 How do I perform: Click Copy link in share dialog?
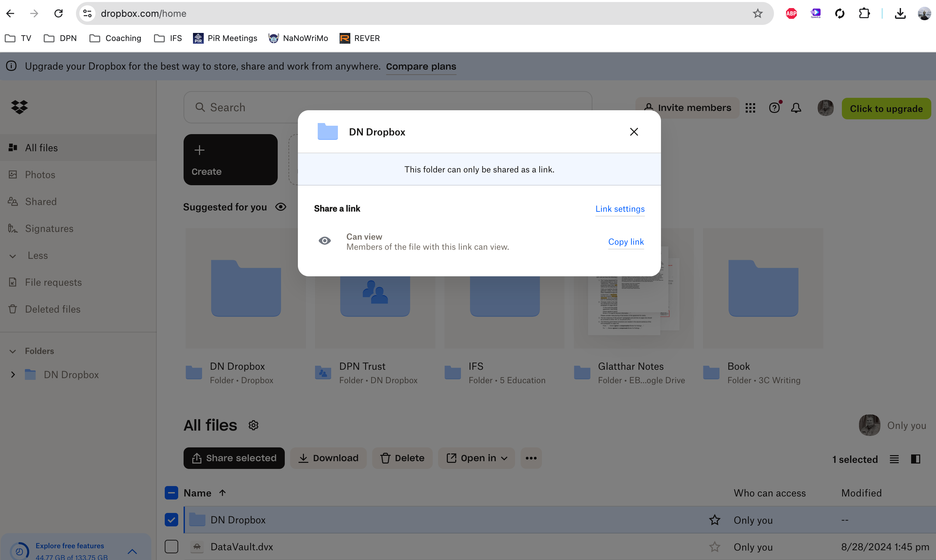[626, 242]
